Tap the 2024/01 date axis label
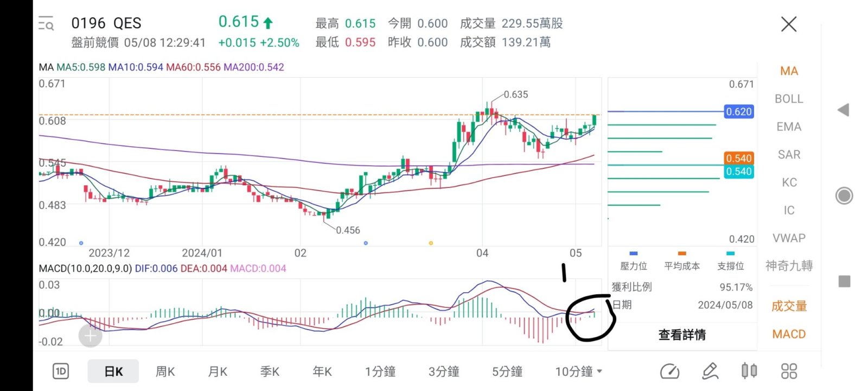The width and height of the screenshot is (868, 391). [x=202, y=253]
